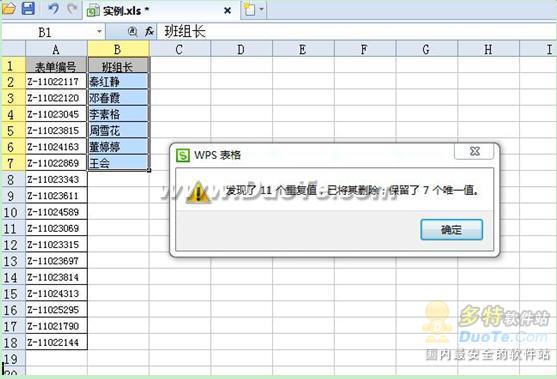Click the save disk icon
The image size is (557, 379).
[x=28, y=8]
